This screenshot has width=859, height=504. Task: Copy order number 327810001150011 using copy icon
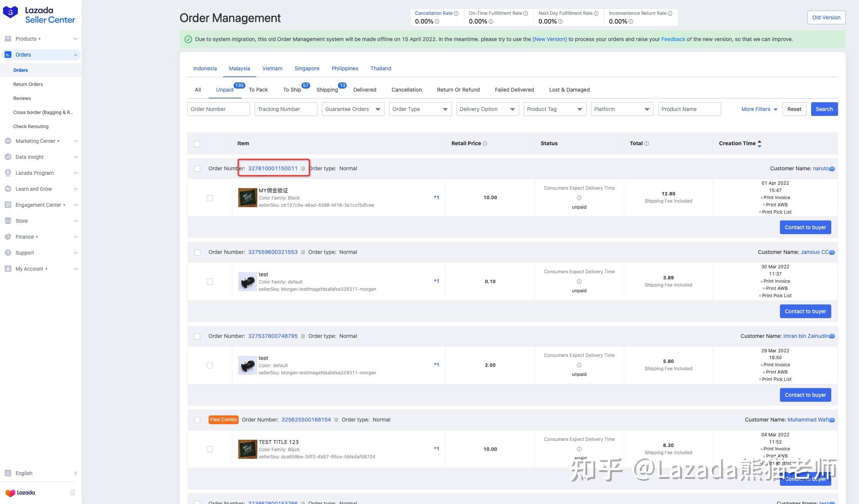(303, 169)
